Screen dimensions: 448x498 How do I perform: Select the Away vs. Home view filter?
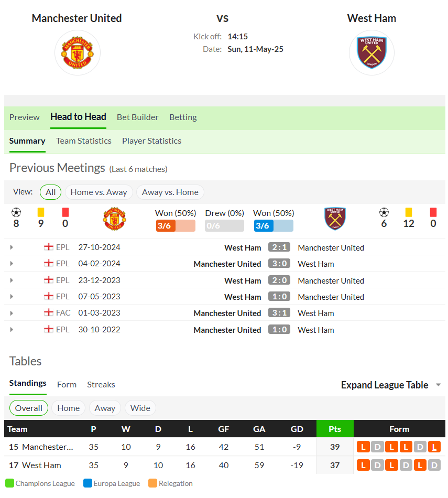click(x=170, y=192)
